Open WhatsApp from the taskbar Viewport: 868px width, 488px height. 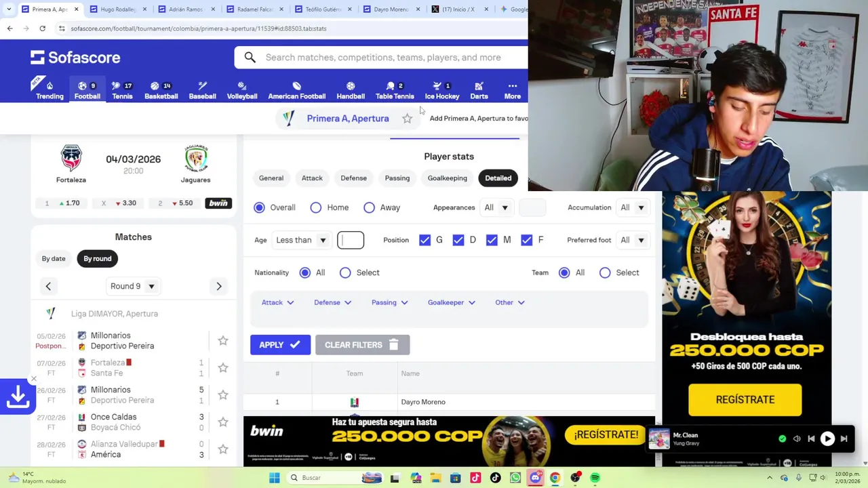[515, 478]
